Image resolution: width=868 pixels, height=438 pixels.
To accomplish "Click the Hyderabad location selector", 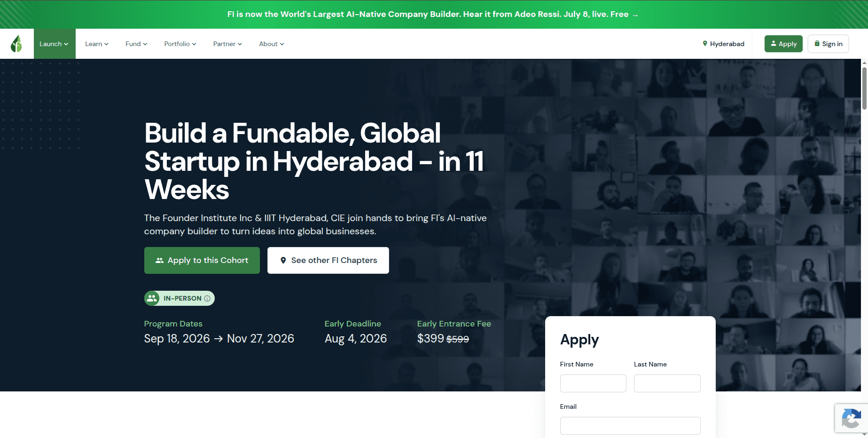I will pyautogui.click(x=723, y=44).
